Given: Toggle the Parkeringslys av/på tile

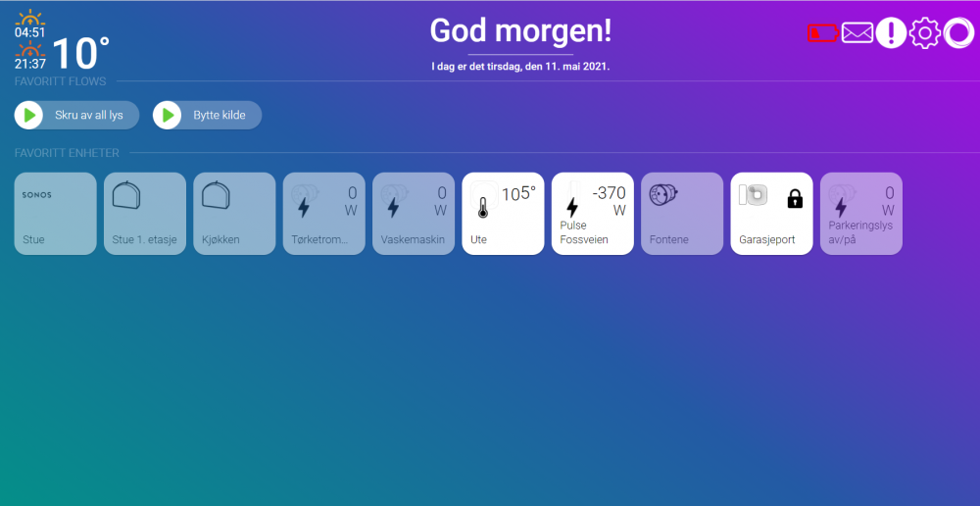Looking at the screenshot, I should [x=860, y=214].
